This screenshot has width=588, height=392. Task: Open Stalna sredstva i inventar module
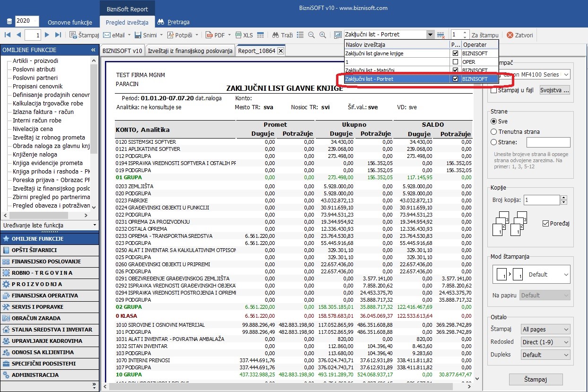[50, 330]
